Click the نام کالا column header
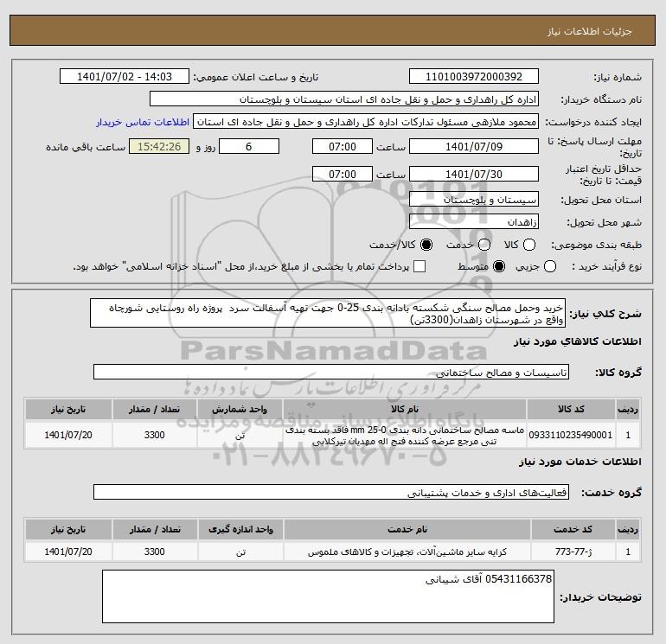Viewport: 666px width, 644px height. pyautogui.click(x=405, y=409)
